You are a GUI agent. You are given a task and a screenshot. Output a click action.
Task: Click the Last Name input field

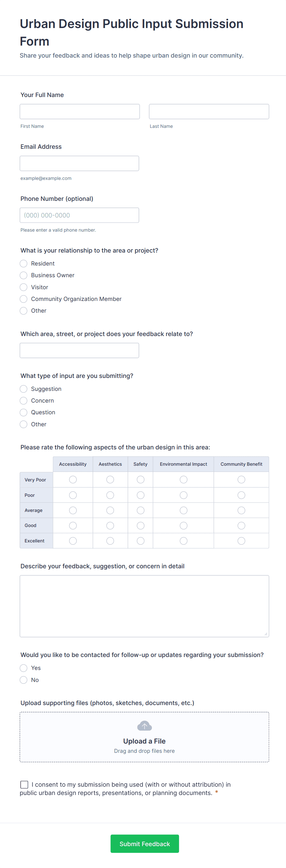209,112
